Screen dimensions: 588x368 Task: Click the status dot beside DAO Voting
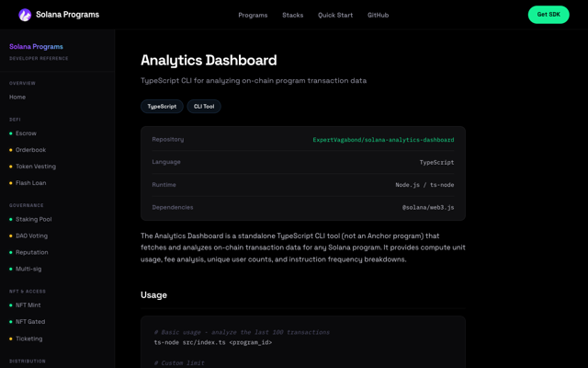10,236
